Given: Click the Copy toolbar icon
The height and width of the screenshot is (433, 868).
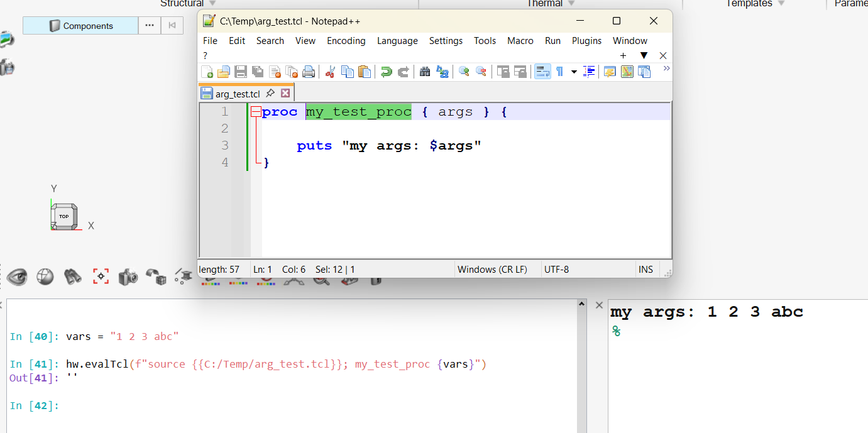Looking at the screenshot, I should (x=347, y=72).
